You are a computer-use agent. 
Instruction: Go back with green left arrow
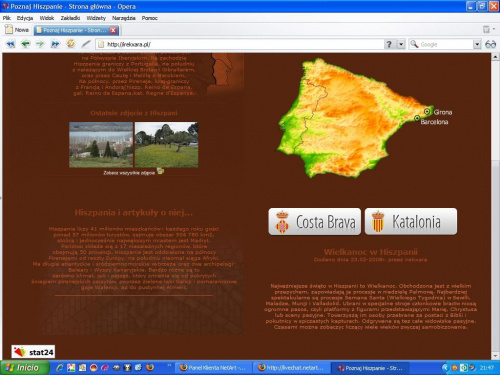pyautogui.click(x=25, y=44)
